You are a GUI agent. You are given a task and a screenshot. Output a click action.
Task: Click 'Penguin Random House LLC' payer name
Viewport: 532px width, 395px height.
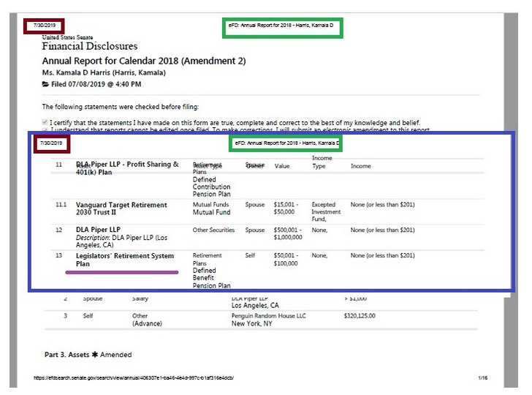point(269,316)
